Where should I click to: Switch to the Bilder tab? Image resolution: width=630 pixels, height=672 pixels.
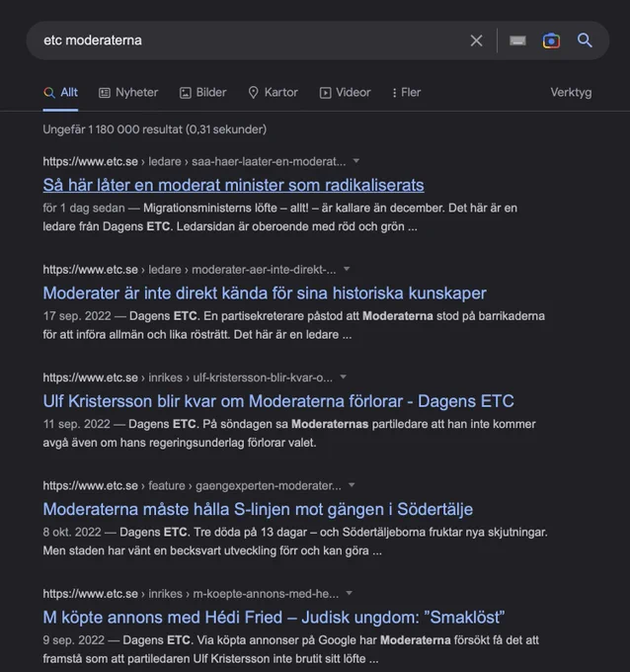click(x=203, y=93)
